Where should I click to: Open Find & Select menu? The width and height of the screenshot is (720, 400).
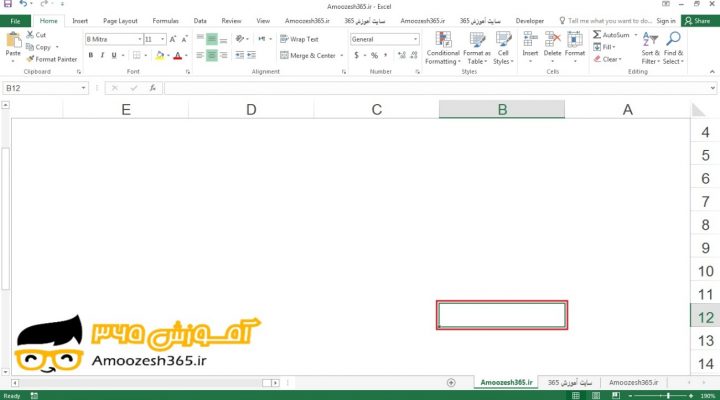[x=673, y=48]
